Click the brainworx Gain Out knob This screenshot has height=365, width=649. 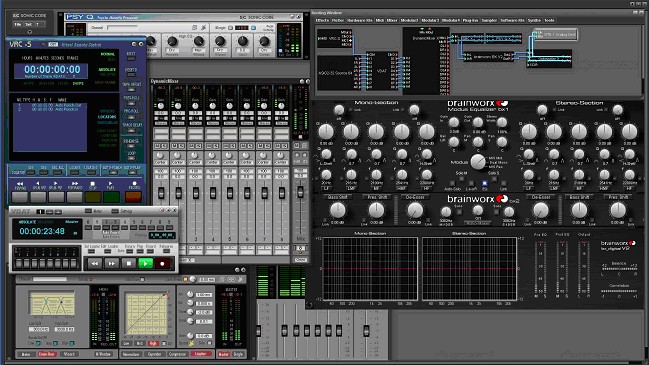478,122
